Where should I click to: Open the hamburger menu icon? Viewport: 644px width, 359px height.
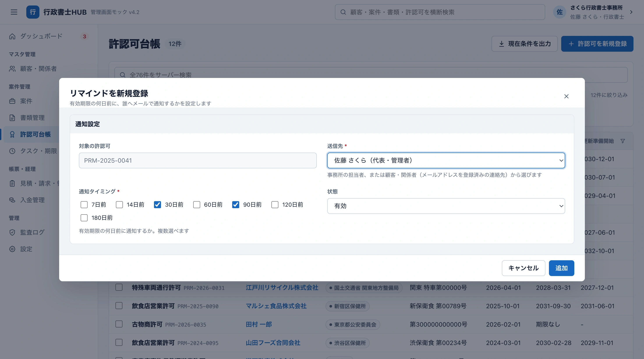[x=14, y=12]
